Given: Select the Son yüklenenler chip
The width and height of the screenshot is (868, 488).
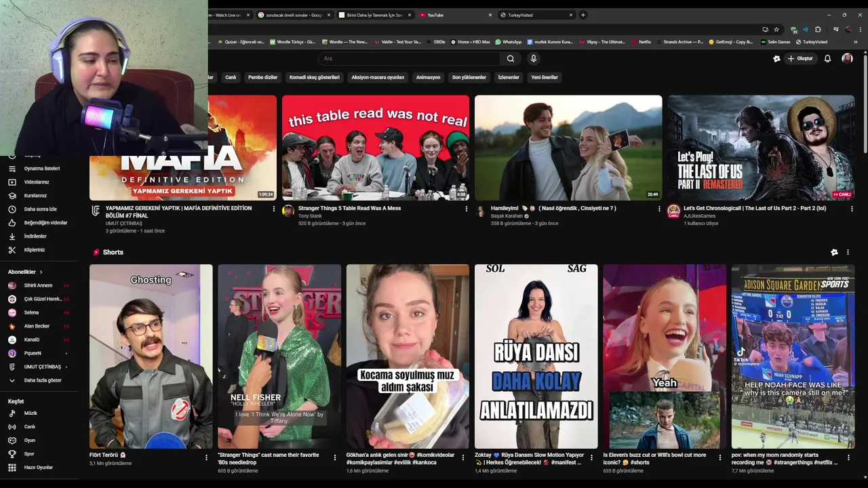Looking at the screenshot, I should pos(469,77).
